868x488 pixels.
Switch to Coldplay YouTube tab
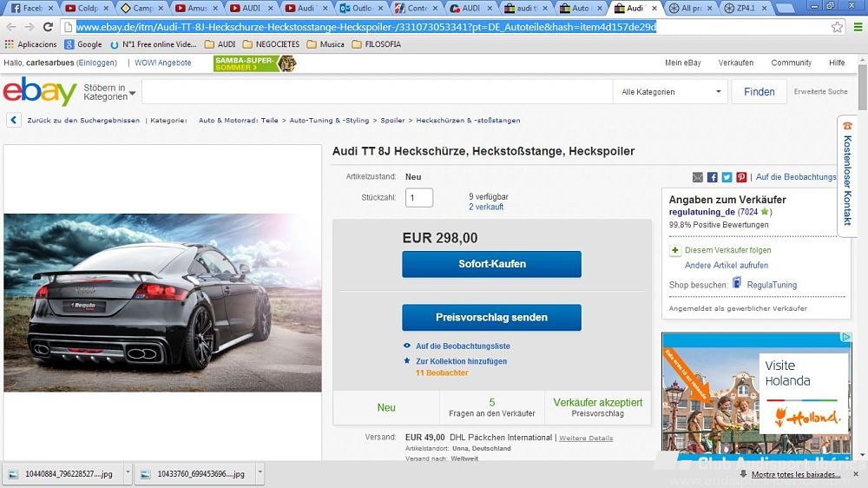[x=84, y=9]
